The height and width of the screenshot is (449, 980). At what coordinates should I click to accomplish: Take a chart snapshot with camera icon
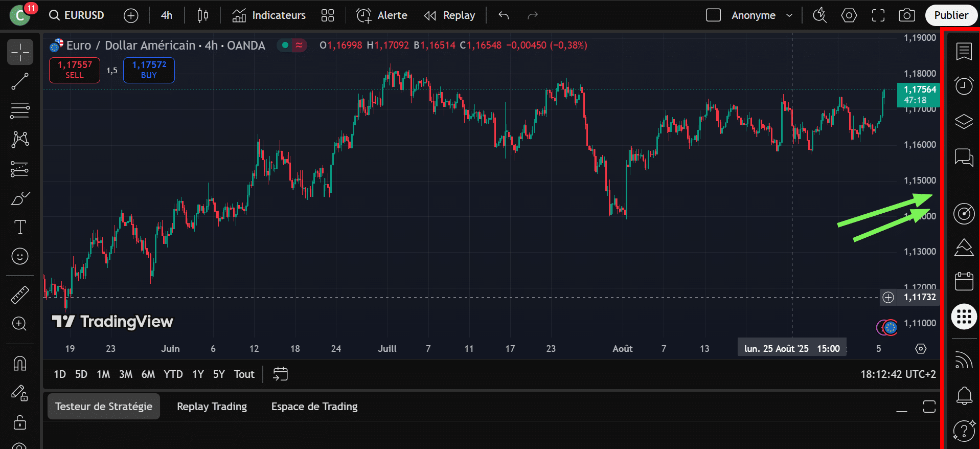(x=906, y=15)
